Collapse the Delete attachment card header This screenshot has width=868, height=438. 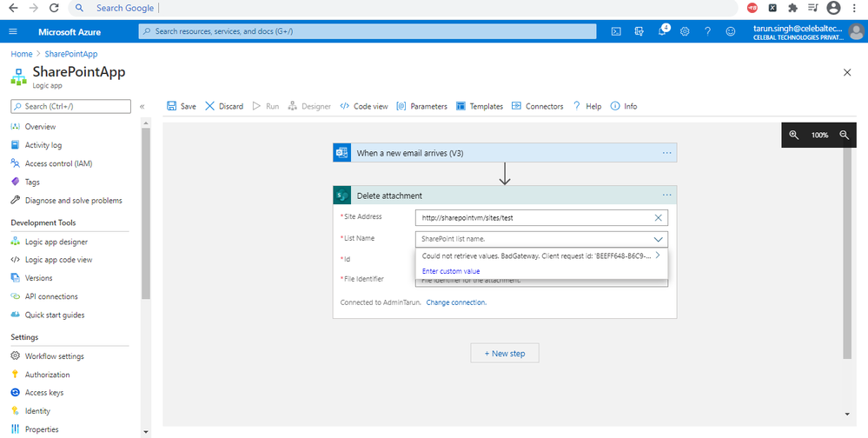[x=505, y=196]
